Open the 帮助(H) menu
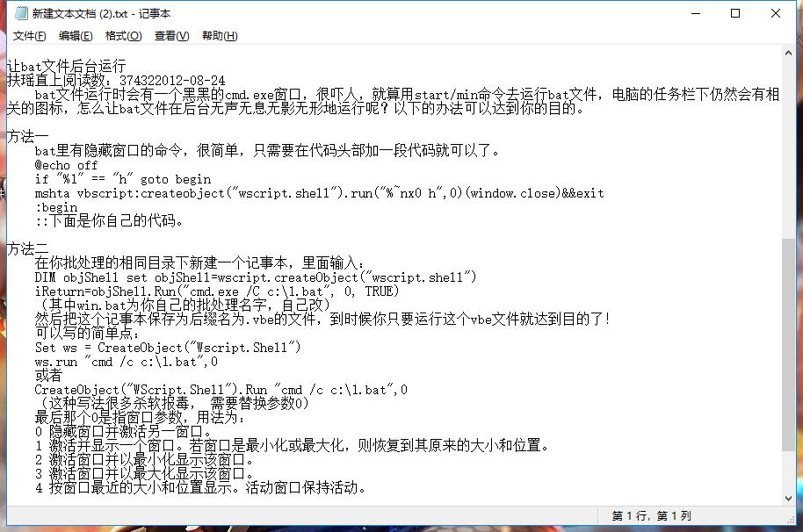 coord(220,36)
